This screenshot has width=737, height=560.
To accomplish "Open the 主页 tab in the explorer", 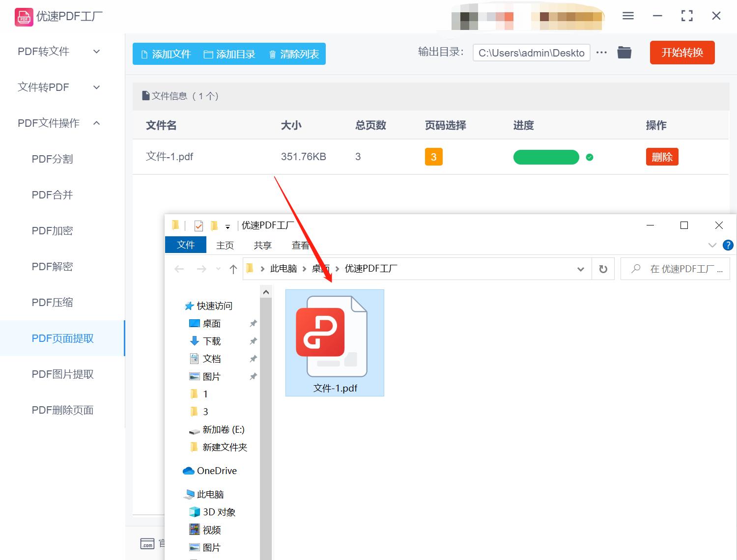I will point(225,245).
